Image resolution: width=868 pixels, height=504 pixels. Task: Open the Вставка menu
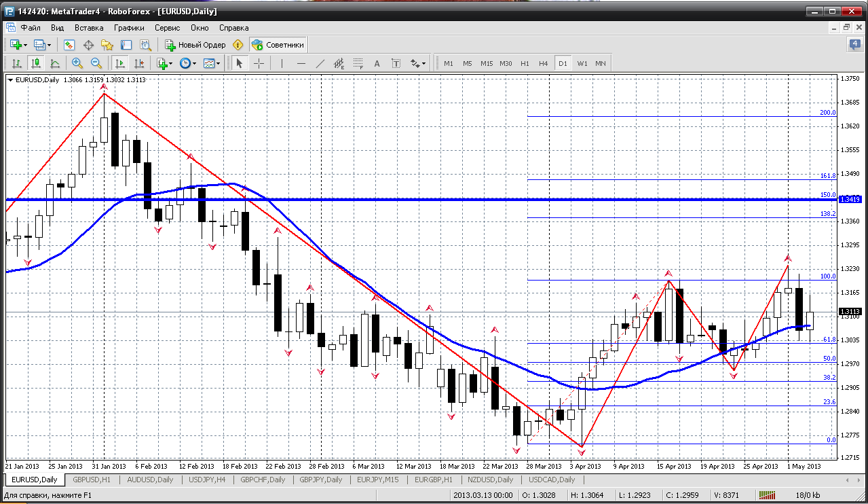click(x=89, y=28)
